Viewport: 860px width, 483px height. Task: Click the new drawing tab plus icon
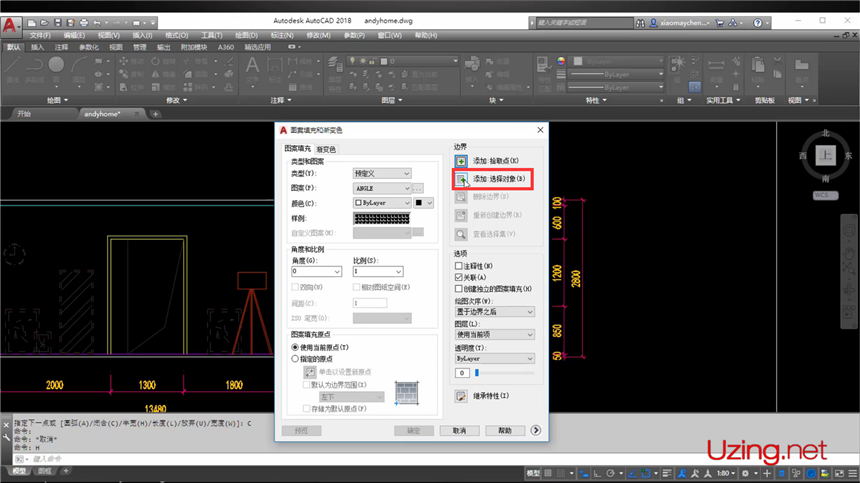(155, 114)
